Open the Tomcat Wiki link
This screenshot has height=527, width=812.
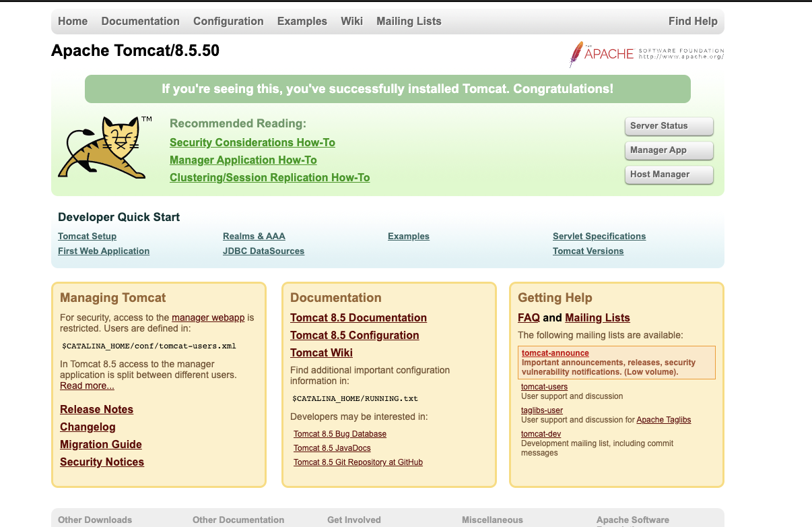321,352
